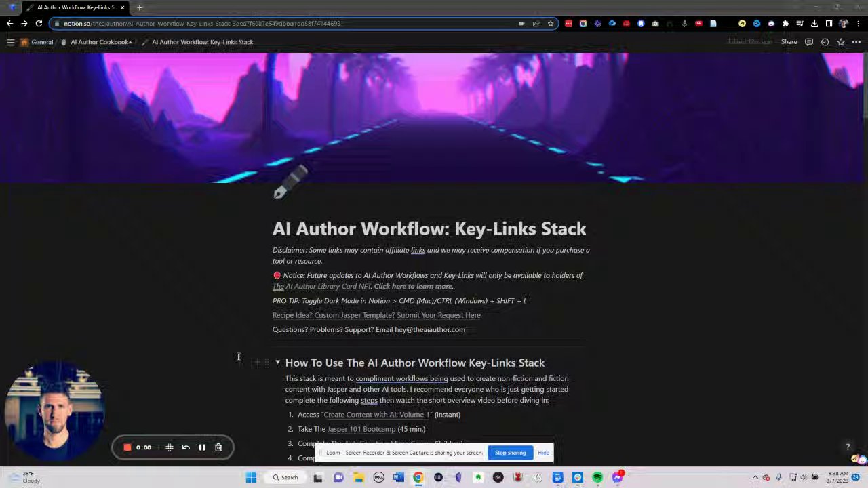The height and width of the screenshot is (488, 868).
Task: Click the browser back arrow
Action: pyautogui.click(x=9, y=24)
